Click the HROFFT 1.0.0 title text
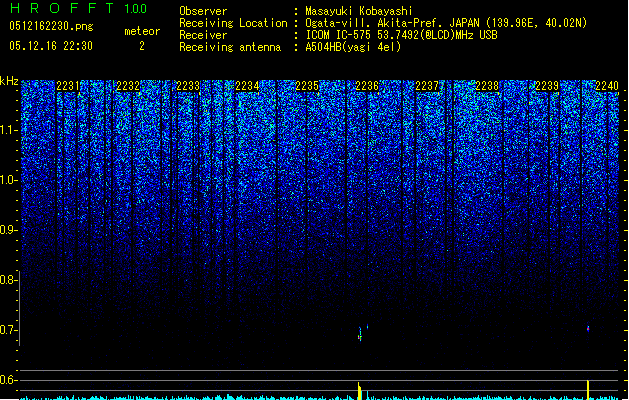 (79, 8)
